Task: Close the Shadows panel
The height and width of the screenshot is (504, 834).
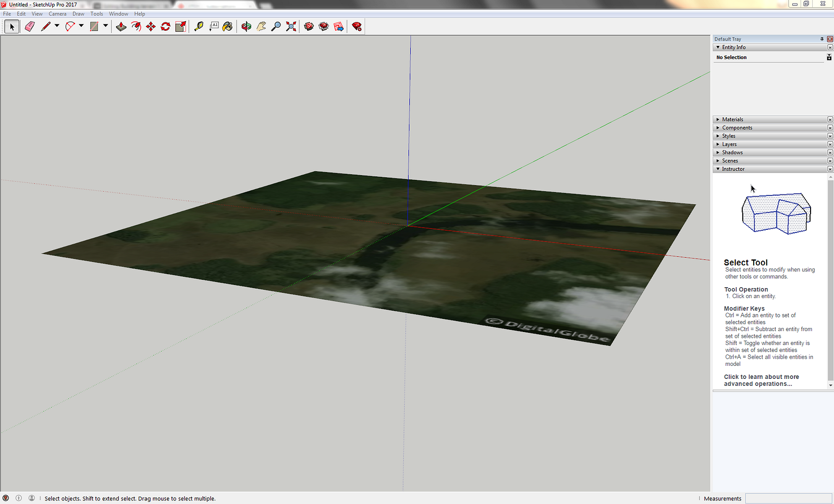Action: pos(830,153)
